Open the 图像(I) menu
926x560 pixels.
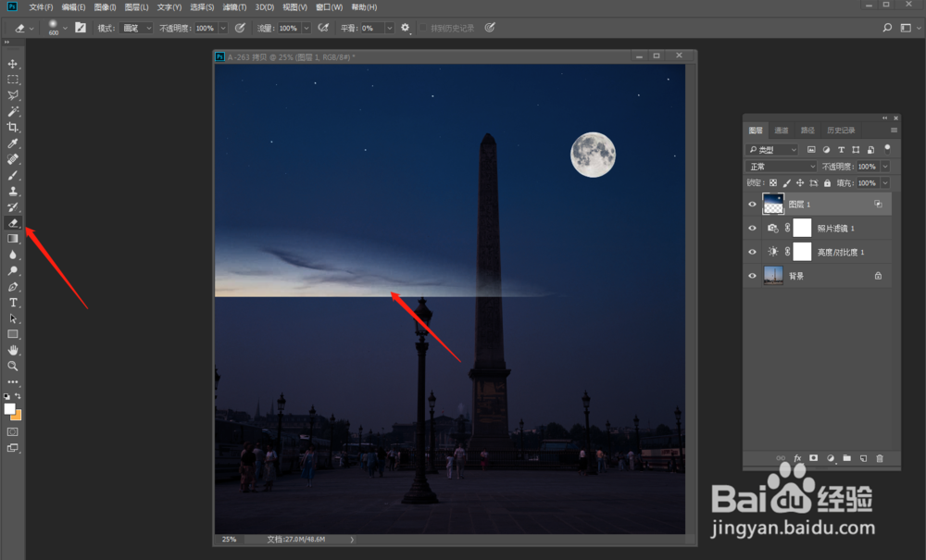[106, 7]
